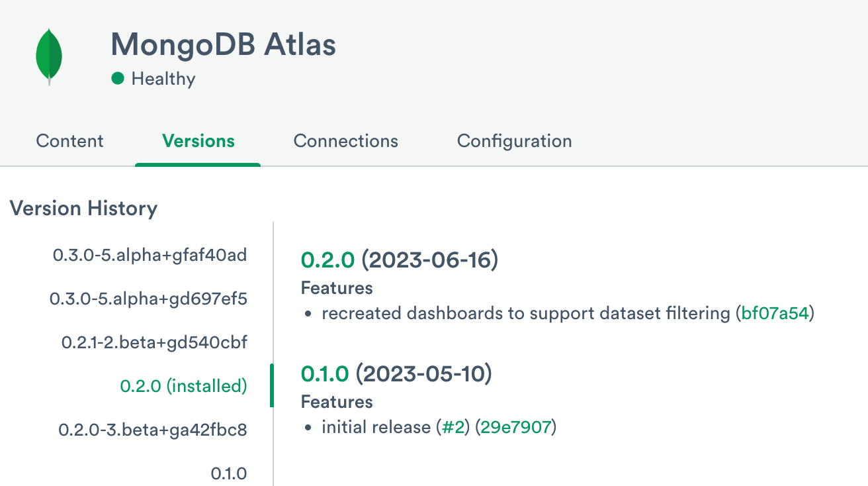Click the (2023-05-10) release date
The height and width of the screenshot is (486, 868).
pyautogui.click(x=423, y=373)
